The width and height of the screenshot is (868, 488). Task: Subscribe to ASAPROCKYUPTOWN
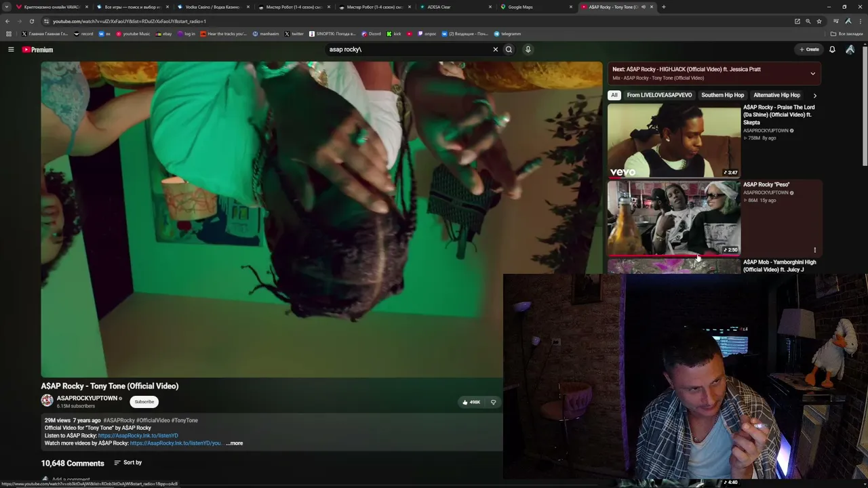click(144, 402)
